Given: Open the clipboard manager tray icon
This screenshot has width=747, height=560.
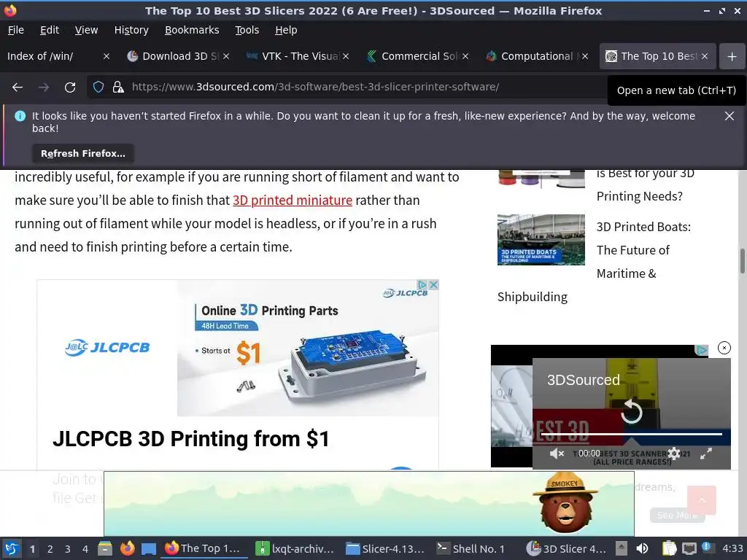Looking at the screenshot, I should click(669, 548).
